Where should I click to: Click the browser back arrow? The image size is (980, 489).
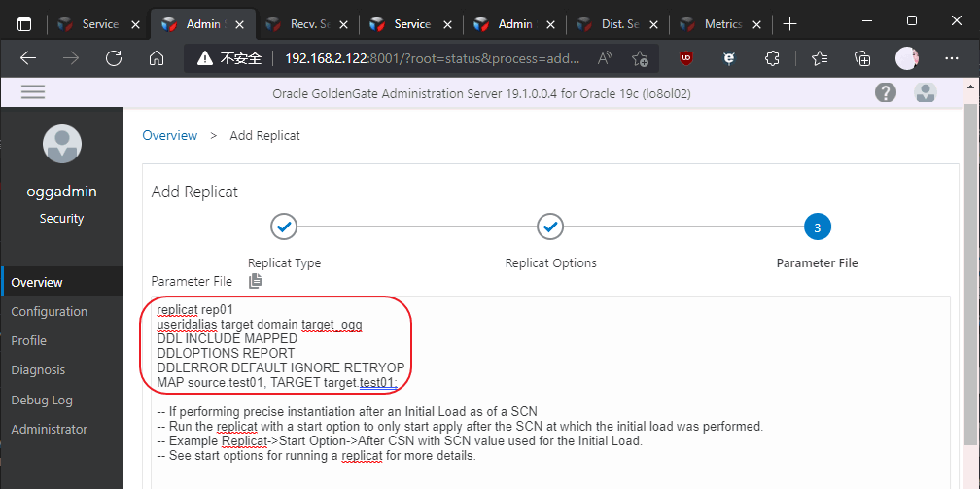(x=28, y=58)
